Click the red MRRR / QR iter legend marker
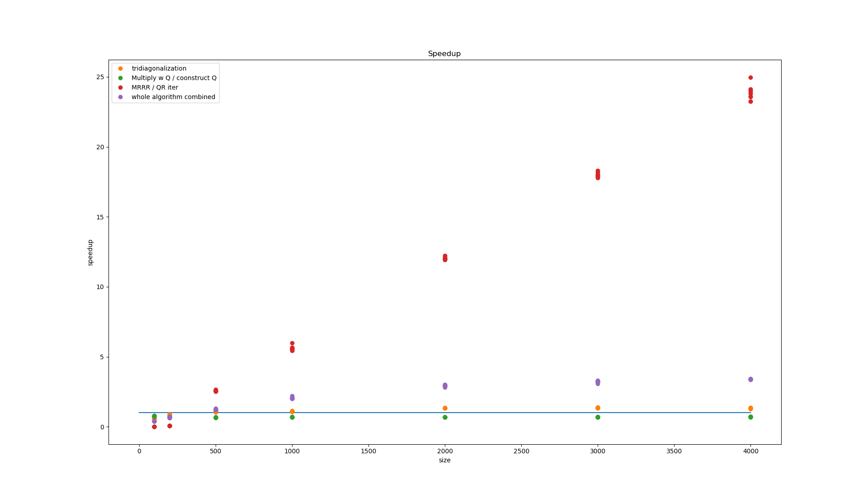This screenshot has width=868, height=499. [120, 87]
